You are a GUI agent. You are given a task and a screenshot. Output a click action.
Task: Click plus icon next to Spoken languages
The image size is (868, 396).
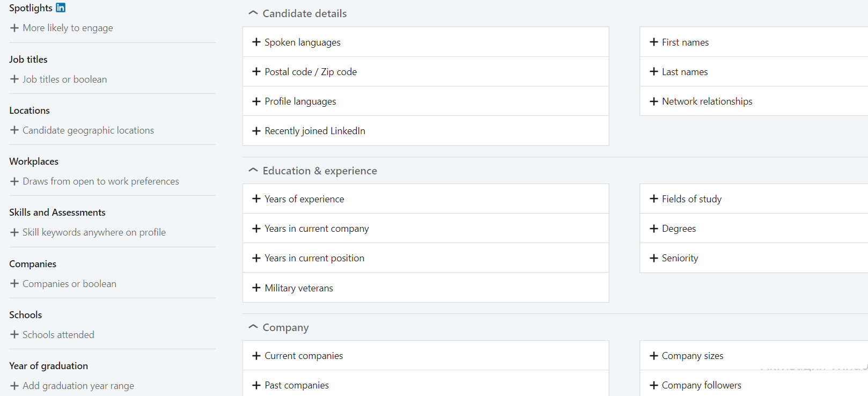click(x=256, y=42)
